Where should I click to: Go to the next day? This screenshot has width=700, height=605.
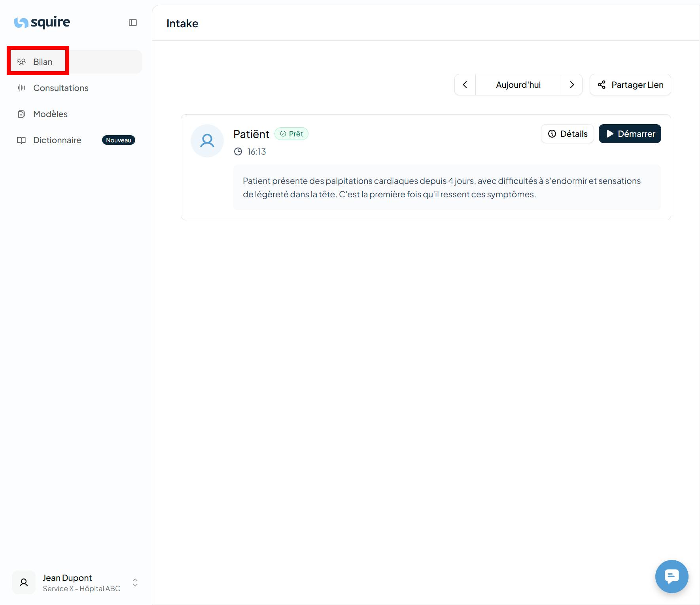[571, 85]
